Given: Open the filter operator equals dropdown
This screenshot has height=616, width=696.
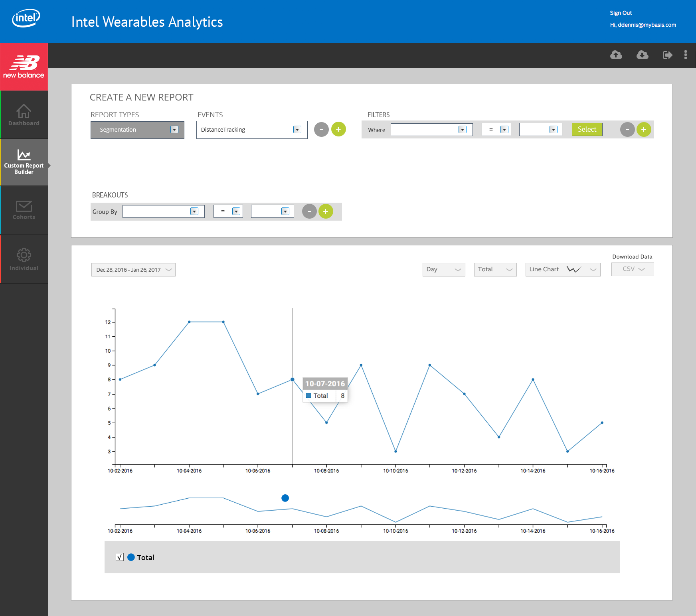Looking at the screenshot, I should pos(496,130).
